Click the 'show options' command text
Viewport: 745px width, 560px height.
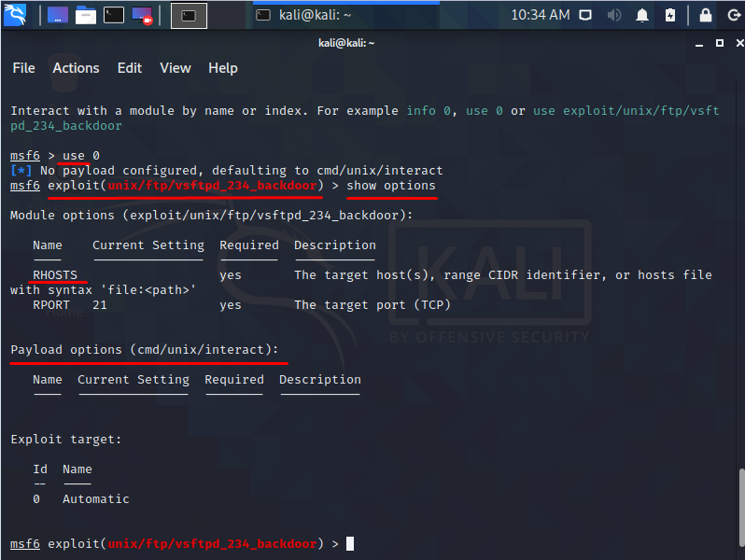click(x=391, y=185)
